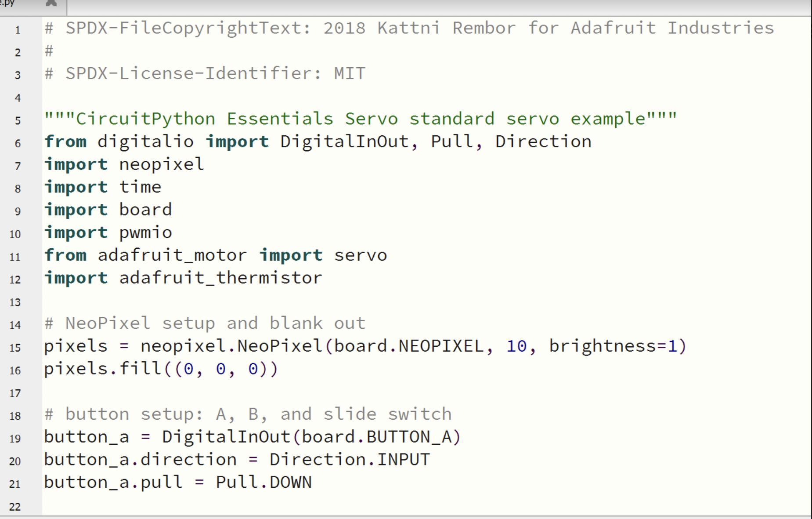
Task: Click line number 13 in gutter
Action: [15, 302]
